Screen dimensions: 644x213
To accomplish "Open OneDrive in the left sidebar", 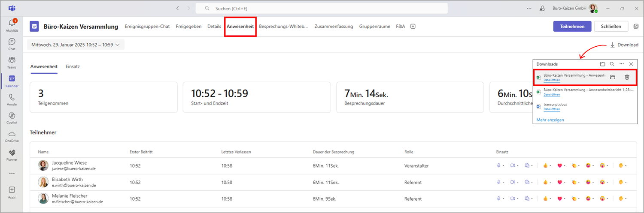I will pos(12,136).
